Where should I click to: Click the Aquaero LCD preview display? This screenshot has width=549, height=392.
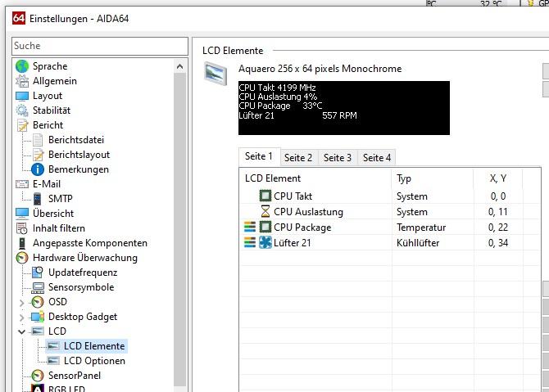click(x=344, y=108)
